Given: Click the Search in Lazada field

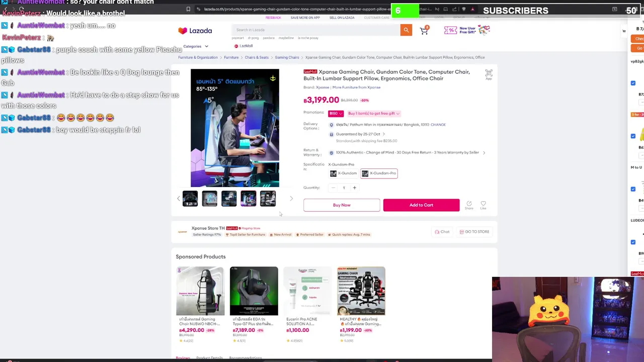Looking at the screenshot, I should (x=316, y=30).
